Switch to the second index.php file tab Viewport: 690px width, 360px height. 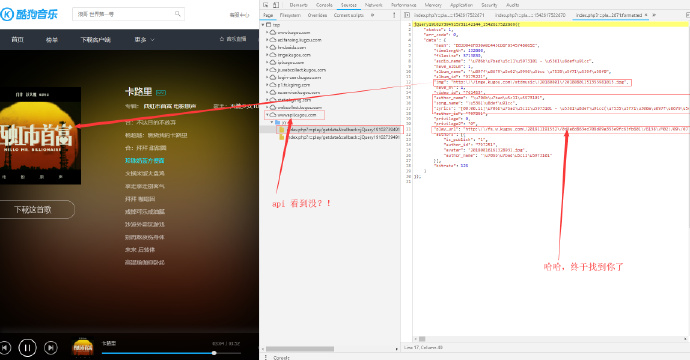(530, 15)
